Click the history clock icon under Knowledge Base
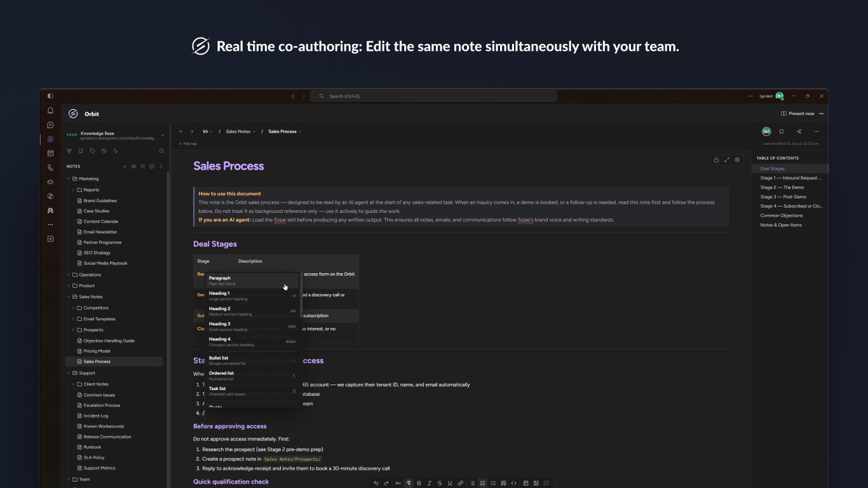Image resolution: width=868 pixels, height=488 pixels. [x=104, y=151]
